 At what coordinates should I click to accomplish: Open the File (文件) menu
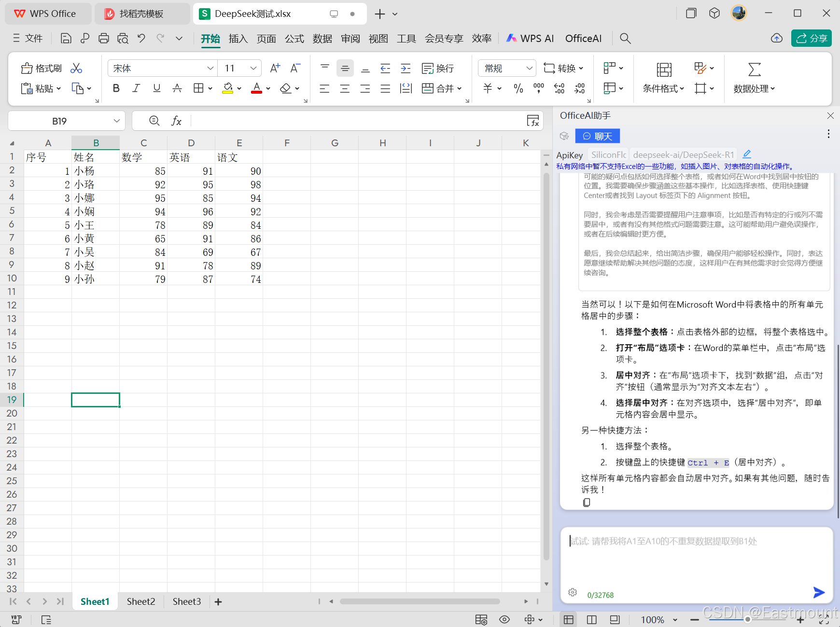tap(28, 38)
